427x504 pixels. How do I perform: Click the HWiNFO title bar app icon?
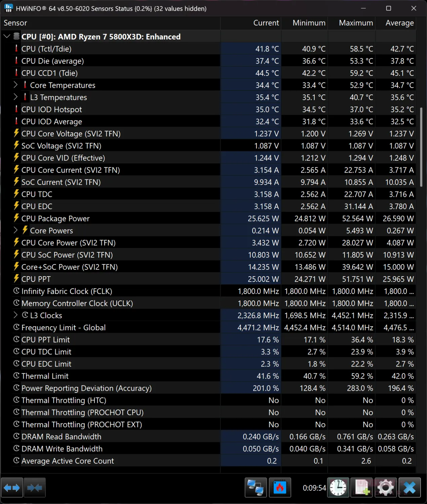8,8
